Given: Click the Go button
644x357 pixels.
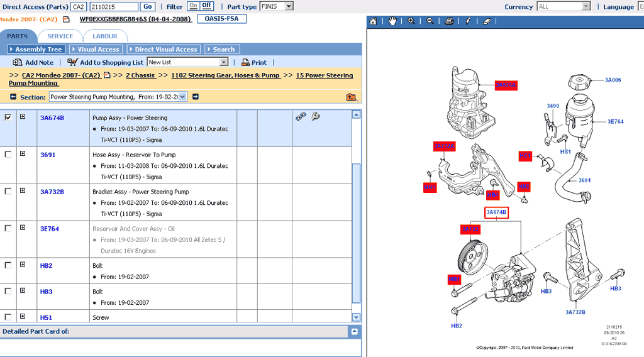Looking at the screenshot, I should click(147, 6).
